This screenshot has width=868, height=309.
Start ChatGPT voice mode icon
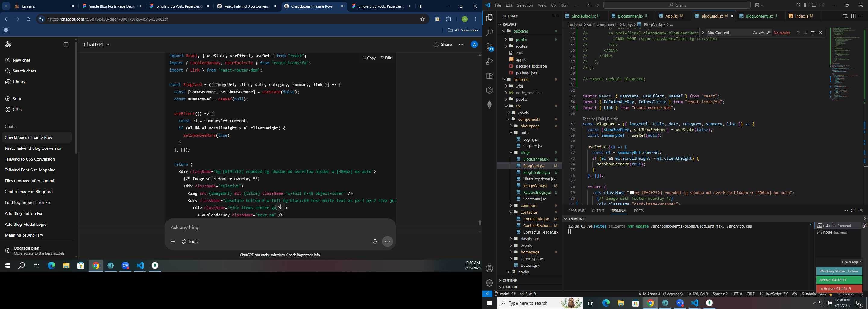pos(388,241)
